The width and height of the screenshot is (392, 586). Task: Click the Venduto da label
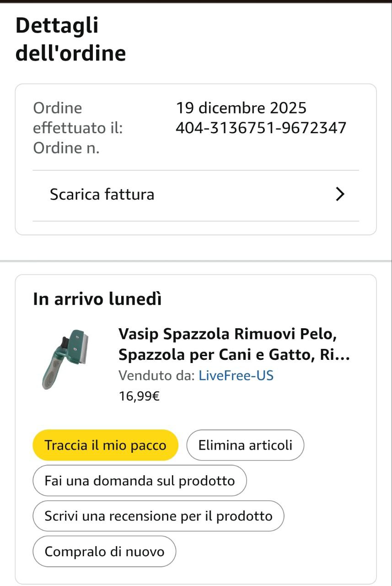click(x=156, y=376)
